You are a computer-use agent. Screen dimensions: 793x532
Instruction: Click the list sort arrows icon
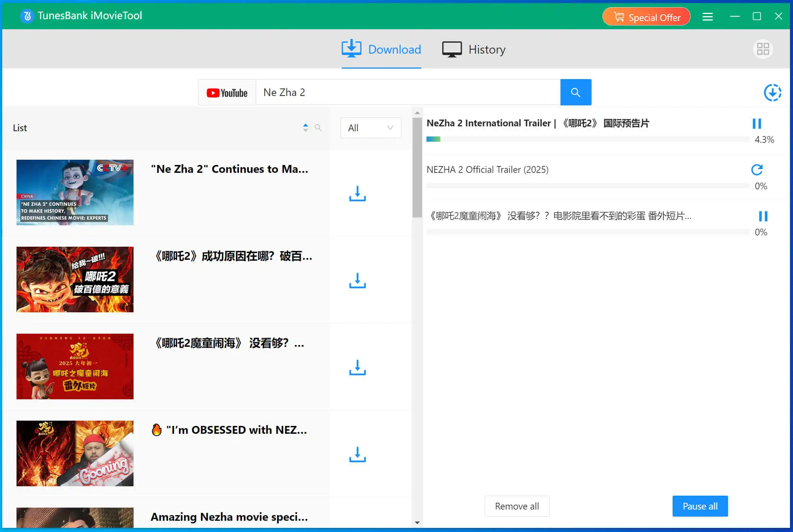point(305,128)
